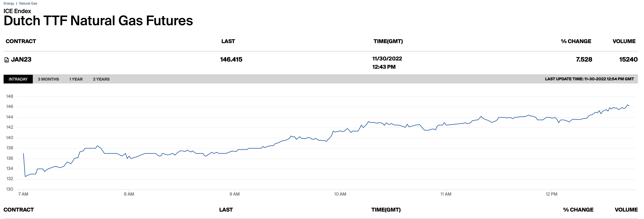Click the % CHANGE header above the chart

click(x=576, y=41)
